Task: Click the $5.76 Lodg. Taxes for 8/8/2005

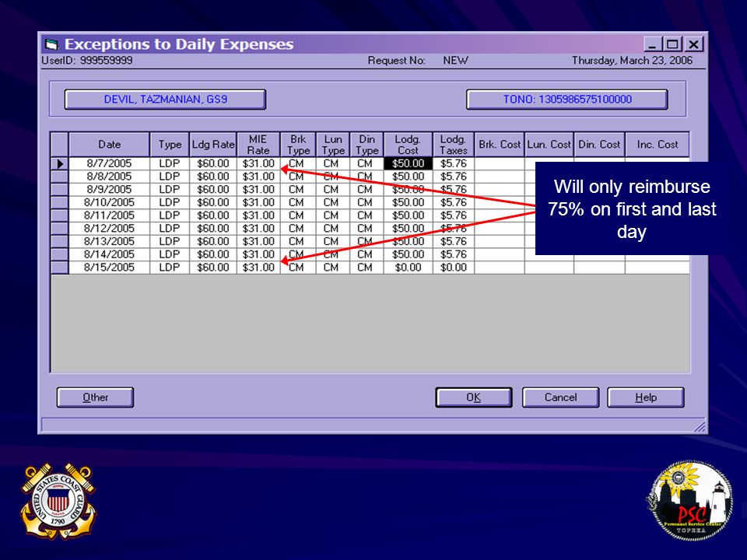Action: [454, 177]
